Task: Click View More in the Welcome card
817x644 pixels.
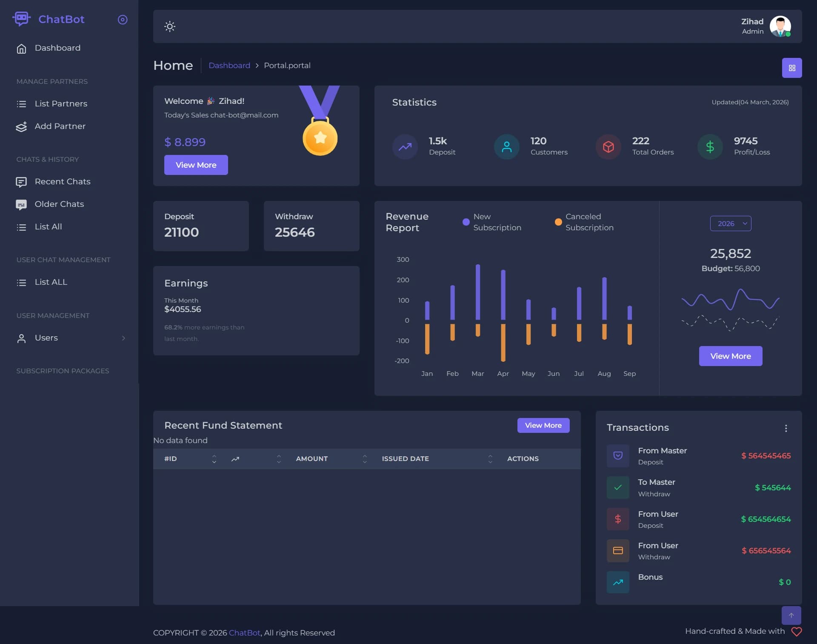Action: 196,165
